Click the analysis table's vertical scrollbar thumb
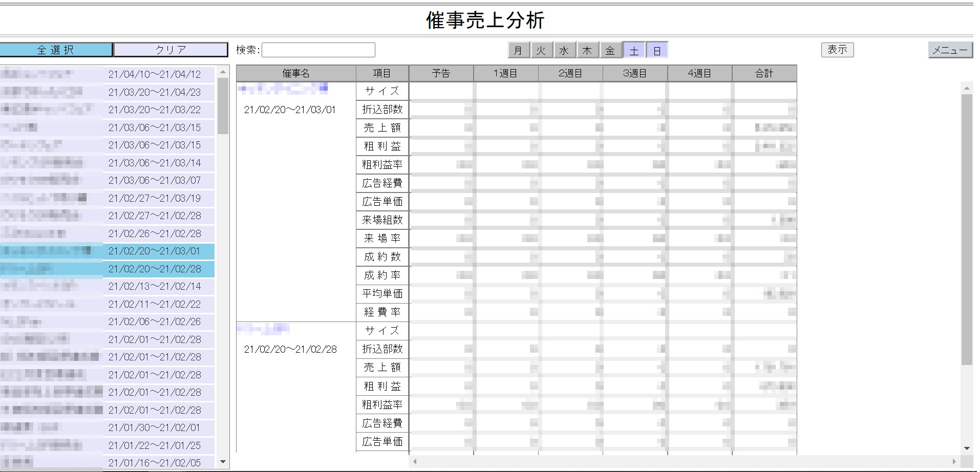Viewport: 980px width, 472px height. (x=967, y=229)
